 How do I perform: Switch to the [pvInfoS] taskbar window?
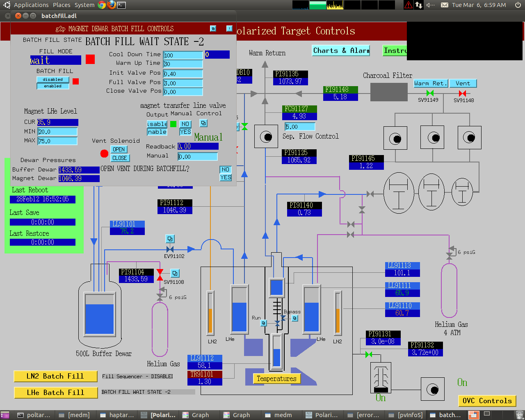[x=405, y=415]
